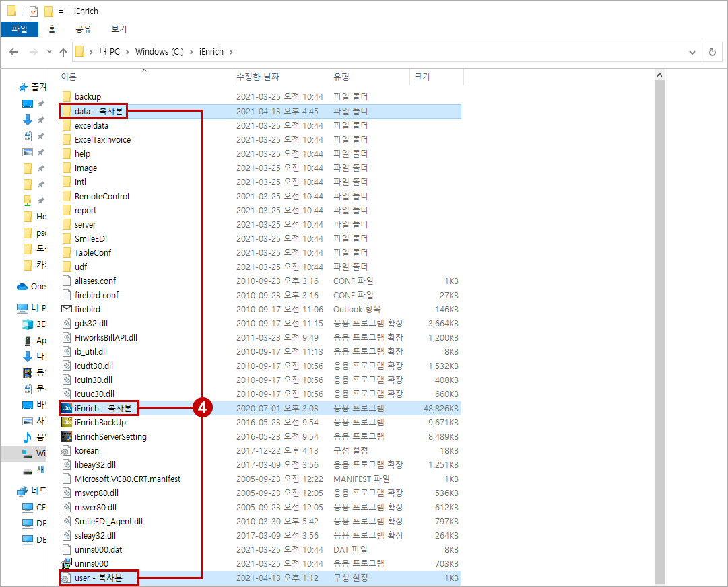Viewport: 728px width, 587px height.
Task: Select the firebird Outlook item envelope icon
Action: click(x=67, y=309)
